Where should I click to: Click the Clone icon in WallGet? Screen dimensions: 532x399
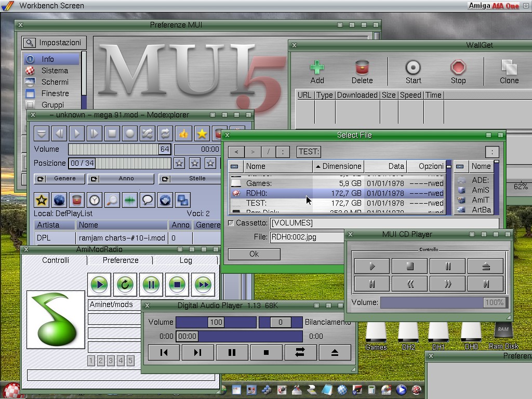[509, 71]
